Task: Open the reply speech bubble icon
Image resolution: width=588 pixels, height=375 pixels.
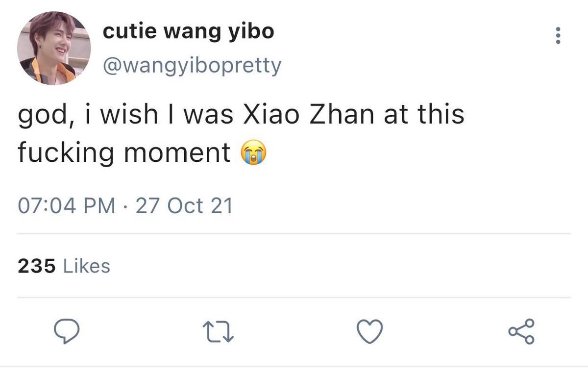Action: 67,333
